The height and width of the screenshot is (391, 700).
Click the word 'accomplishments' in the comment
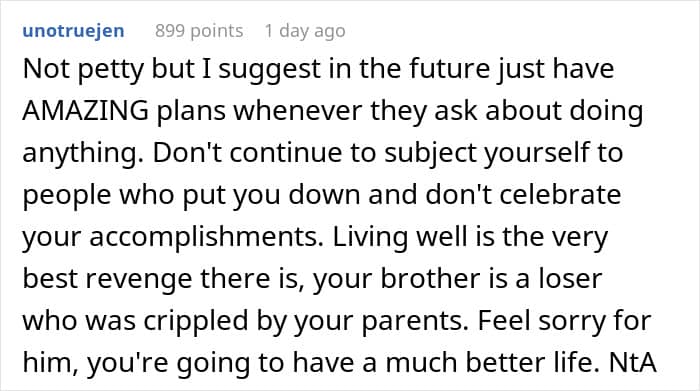pos(205,237)
